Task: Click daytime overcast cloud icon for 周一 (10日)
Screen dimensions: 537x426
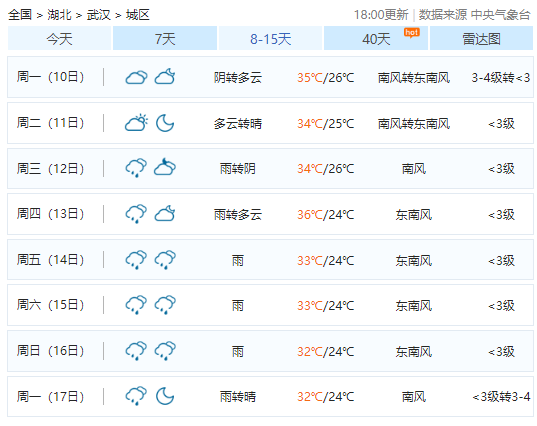Action: 136,77
